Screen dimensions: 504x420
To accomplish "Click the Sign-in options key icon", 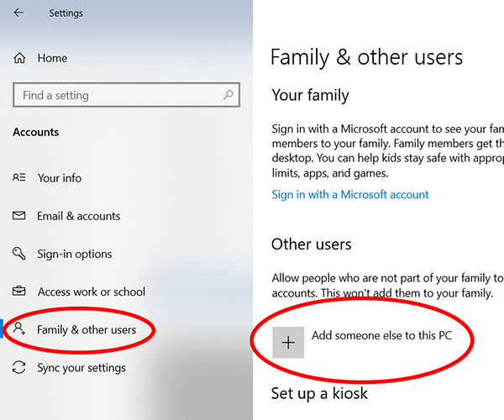I will (x=19, y=254).
